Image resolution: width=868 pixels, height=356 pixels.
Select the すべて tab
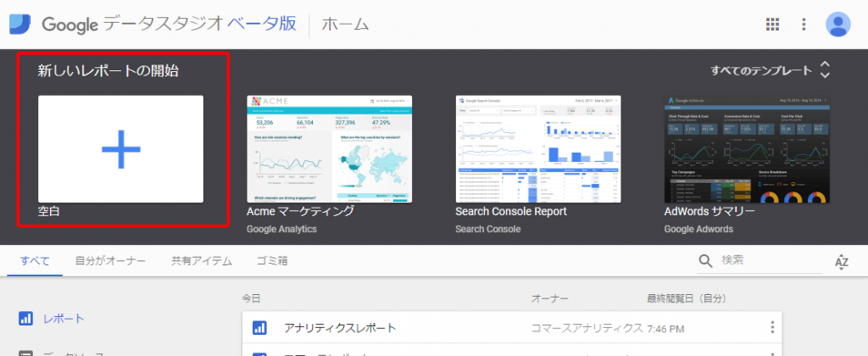pyautogui.click(x=35, y=261)
